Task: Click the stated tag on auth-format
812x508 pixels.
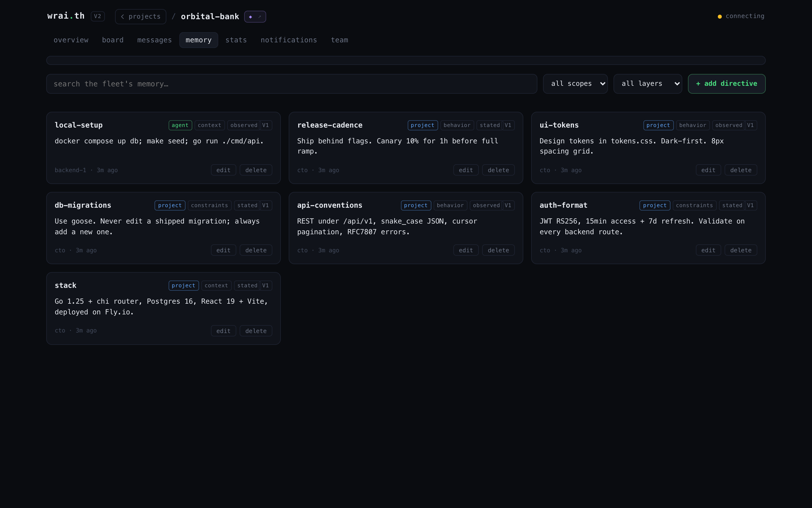Action: pos(732,205)
